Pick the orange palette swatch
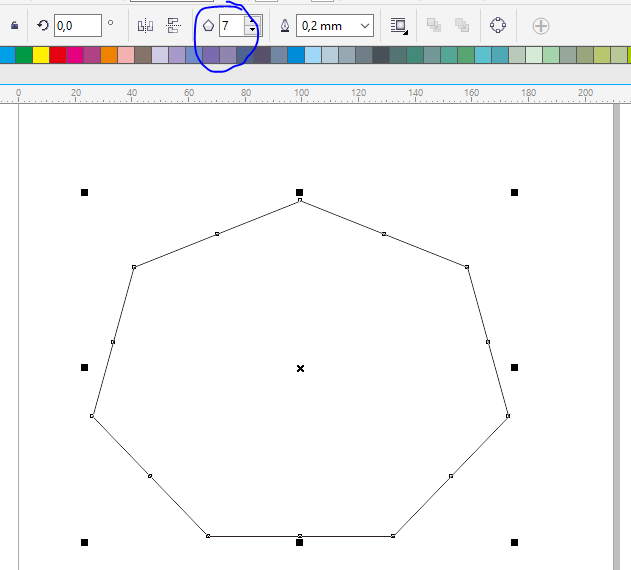This screenshot has width=631, height=570. [x=109, y=55]
